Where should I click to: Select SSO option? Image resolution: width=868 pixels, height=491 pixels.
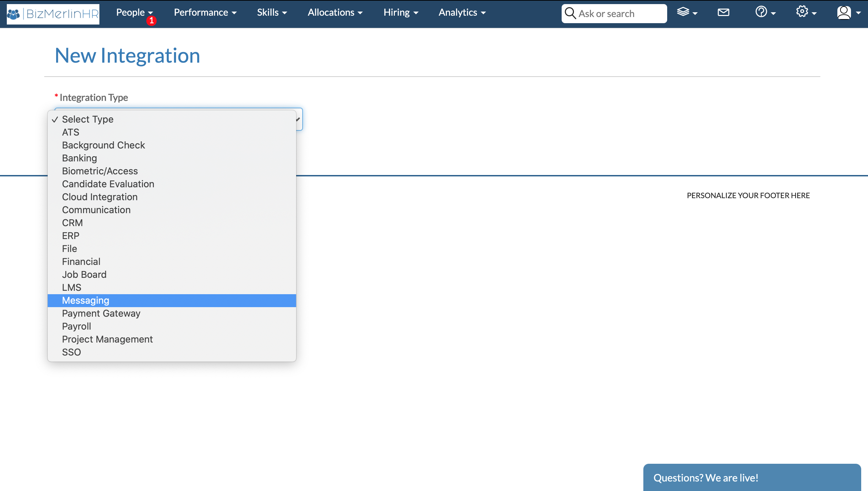(172, 352)
